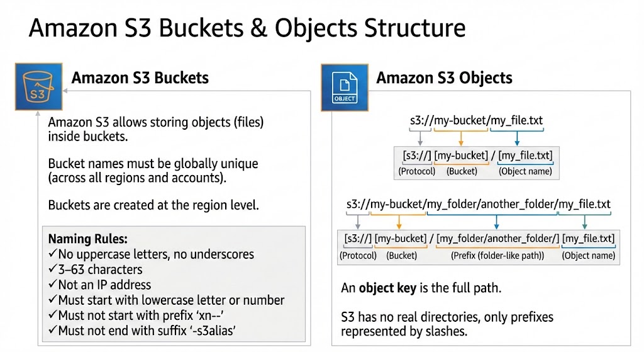644x352 pixels.
Task: Click the "Buckets are created at the region level" sentence
Action: click(x=153, y=205)
